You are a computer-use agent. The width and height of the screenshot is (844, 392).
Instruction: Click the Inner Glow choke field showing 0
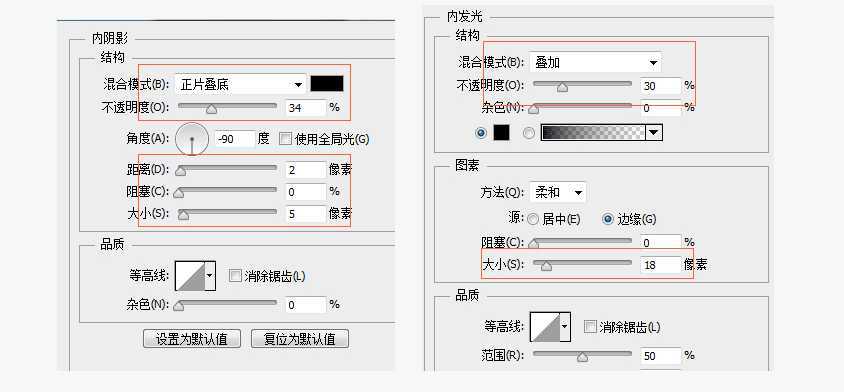click(661, 243)
